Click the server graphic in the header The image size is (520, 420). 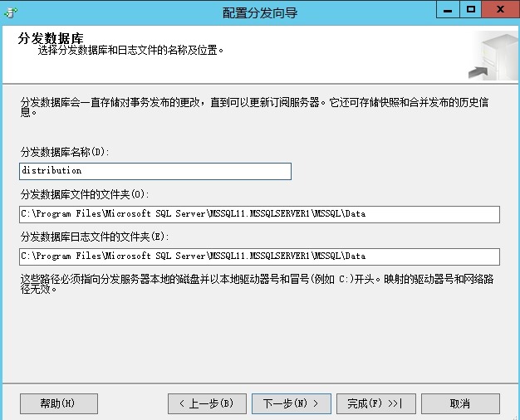pyautogui.click(x=493, y=56)
